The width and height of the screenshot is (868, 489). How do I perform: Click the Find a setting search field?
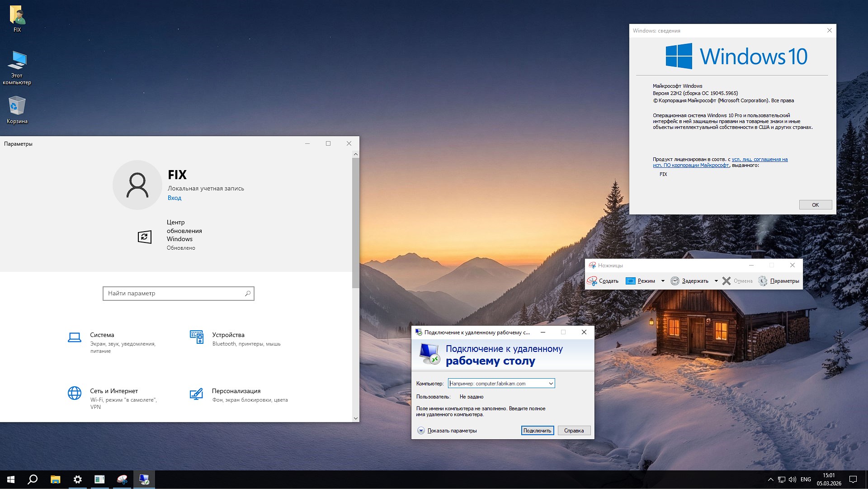(x=174, y=294)
